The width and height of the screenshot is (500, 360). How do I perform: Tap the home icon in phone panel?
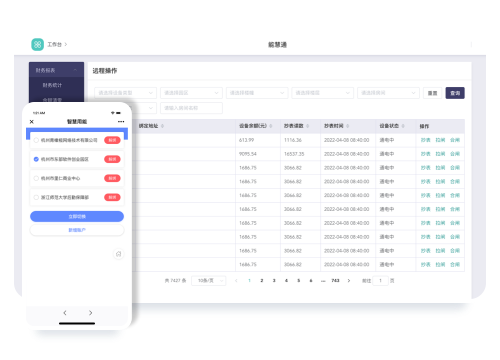[x=118, y=254]
